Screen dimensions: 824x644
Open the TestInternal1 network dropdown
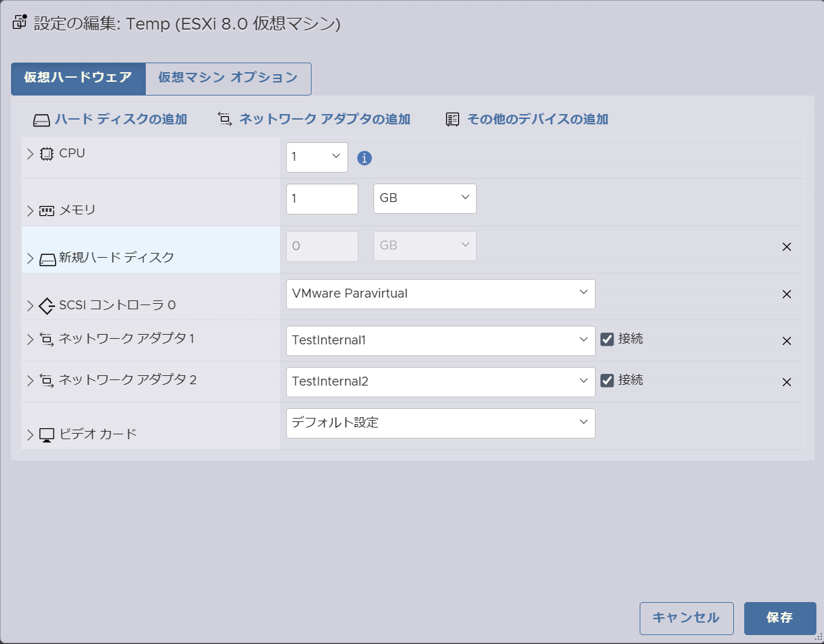tap(440, 340)
